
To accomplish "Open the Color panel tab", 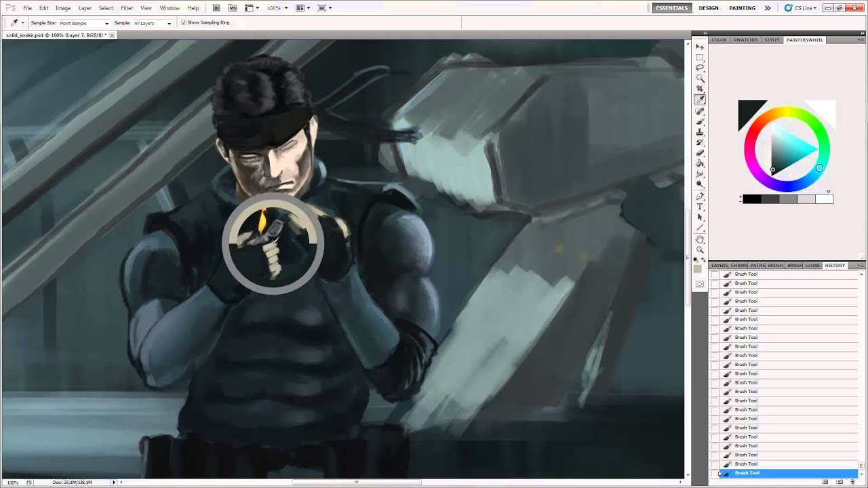I will click(719, 40).
